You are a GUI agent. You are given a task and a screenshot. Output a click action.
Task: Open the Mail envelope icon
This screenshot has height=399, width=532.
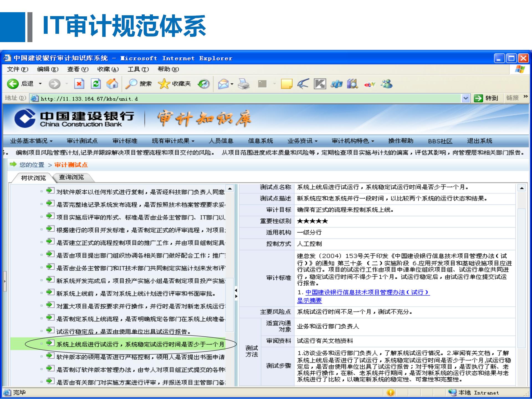(223, 84)
